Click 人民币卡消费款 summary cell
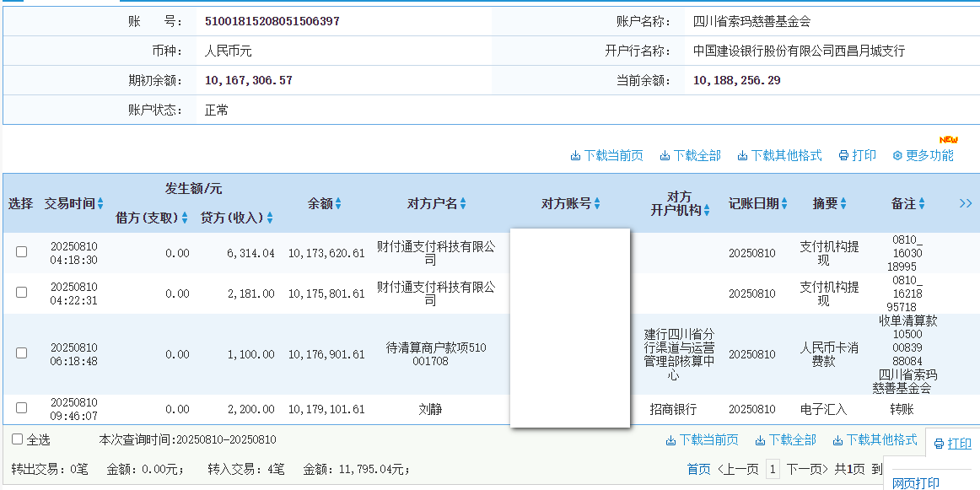This screenshot has width=980, height=490. click(x=829, y=354)
